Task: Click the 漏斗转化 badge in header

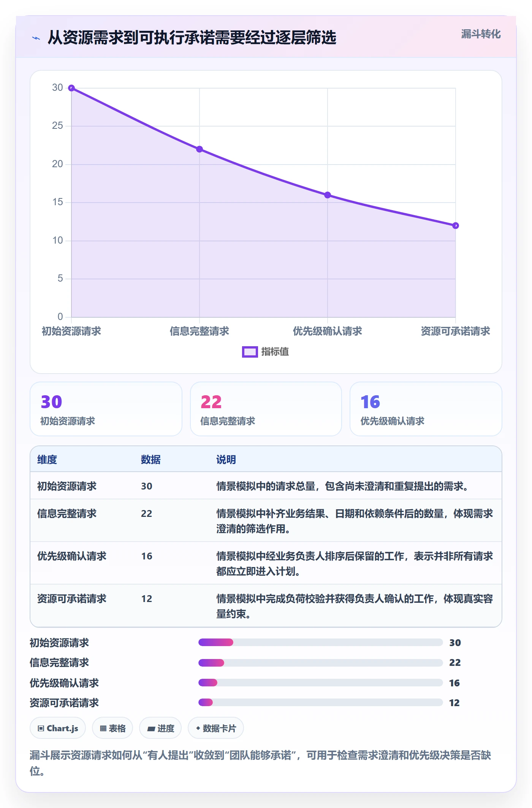Action: [481, 34]
